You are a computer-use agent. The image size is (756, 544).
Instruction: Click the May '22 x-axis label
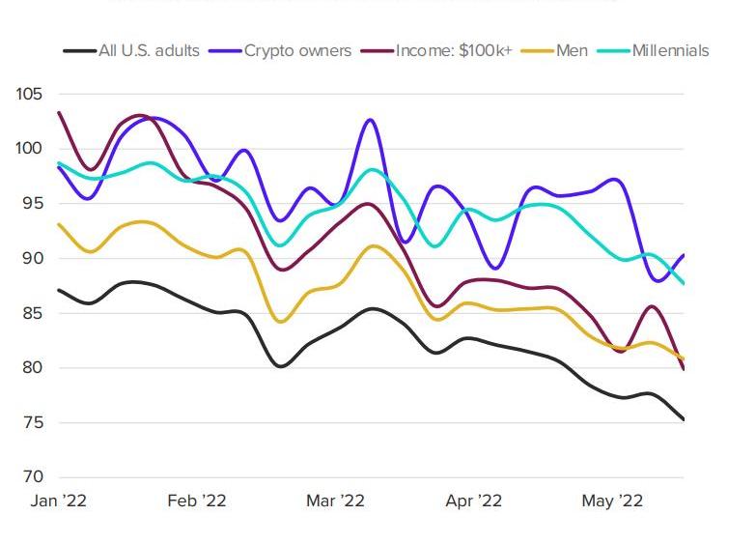pos(612,501)
